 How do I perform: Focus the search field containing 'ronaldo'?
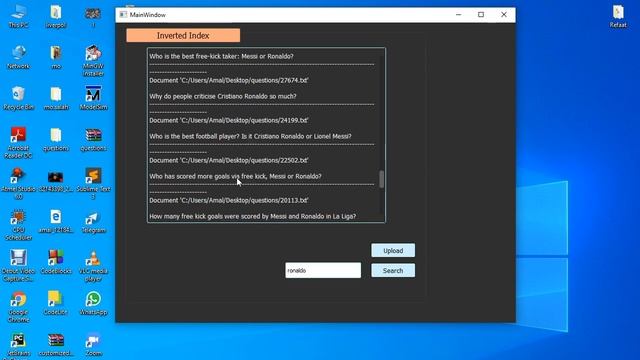click(x=323, y=270)
